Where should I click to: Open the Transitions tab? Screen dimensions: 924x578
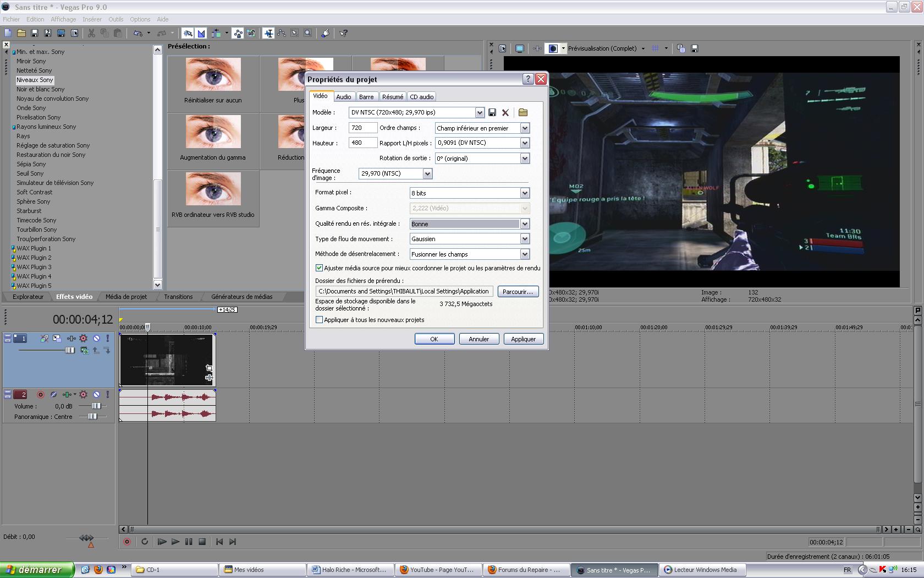pyautogui.click(x=178, y=297)
